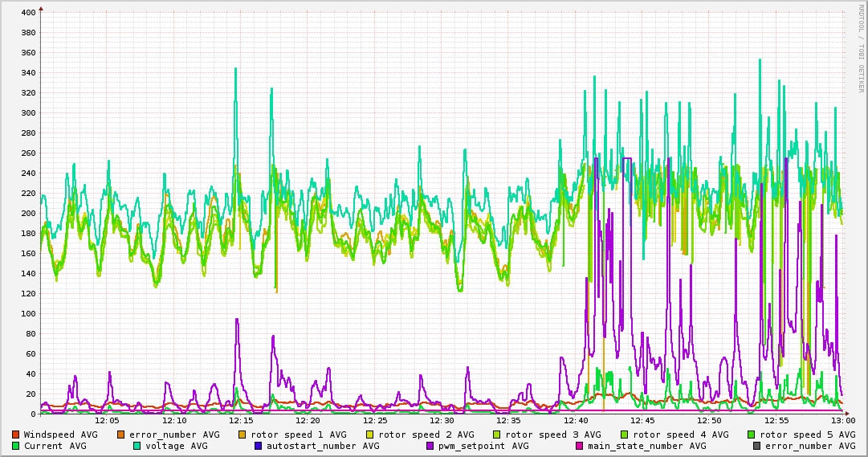Click the 12:05 time axis label
Image resolution: width=868 pixels, height=457 pixels.
[108, 421]
